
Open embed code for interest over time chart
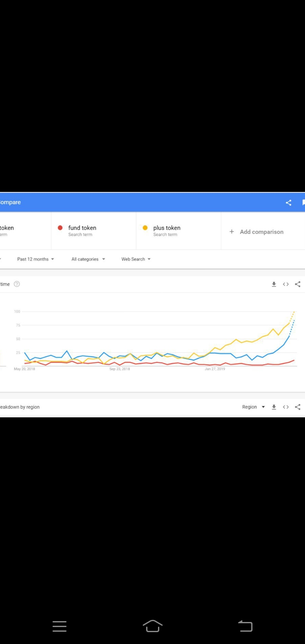[x=286, y=284]
